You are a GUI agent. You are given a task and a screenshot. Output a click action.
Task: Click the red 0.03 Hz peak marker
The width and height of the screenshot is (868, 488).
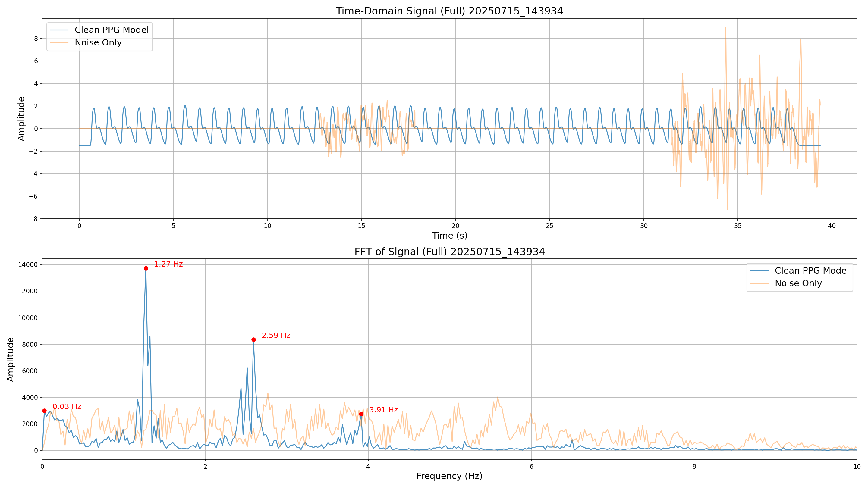click(45, 411)
